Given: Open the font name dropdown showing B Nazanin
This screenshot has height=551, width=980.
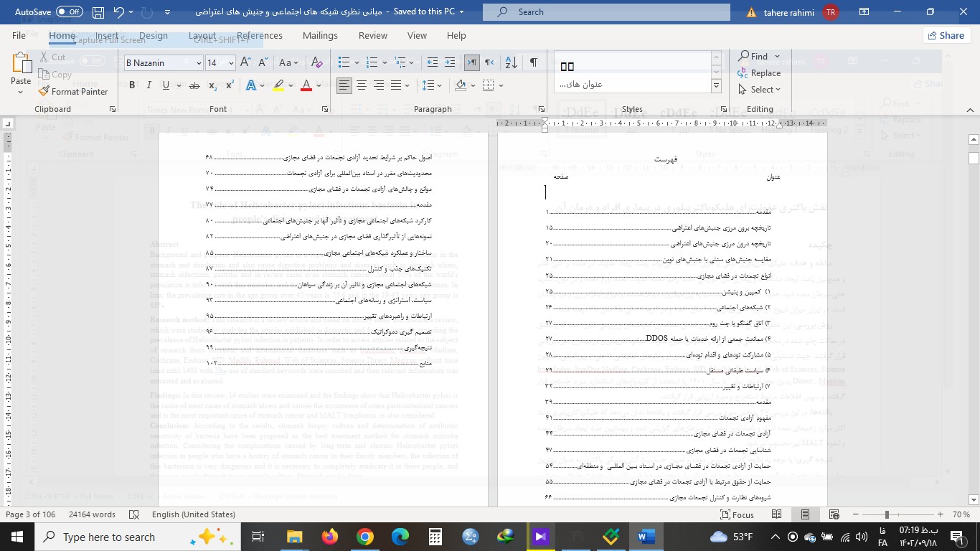Looking at the screenshot, I should tap(199, 63).
